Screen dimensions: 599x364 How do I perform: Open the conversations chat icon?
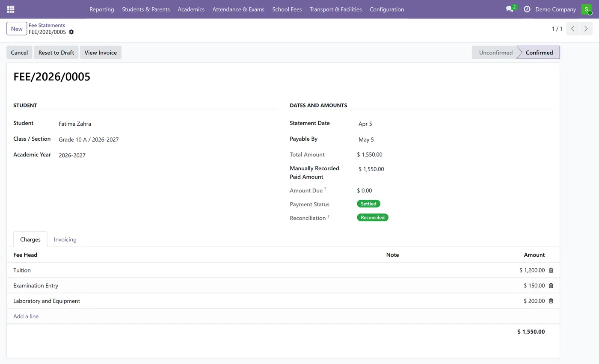click(x=509, y=9)
